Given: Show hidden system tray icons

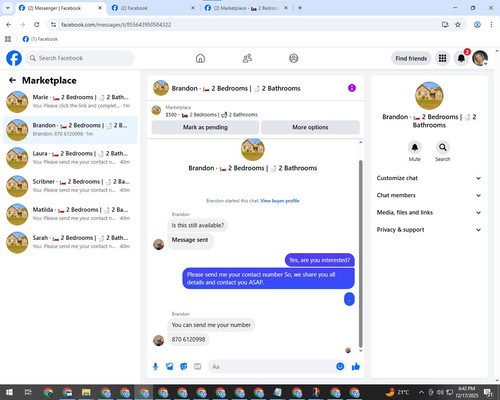Looking at the screenshot, I should pos(421,392).
